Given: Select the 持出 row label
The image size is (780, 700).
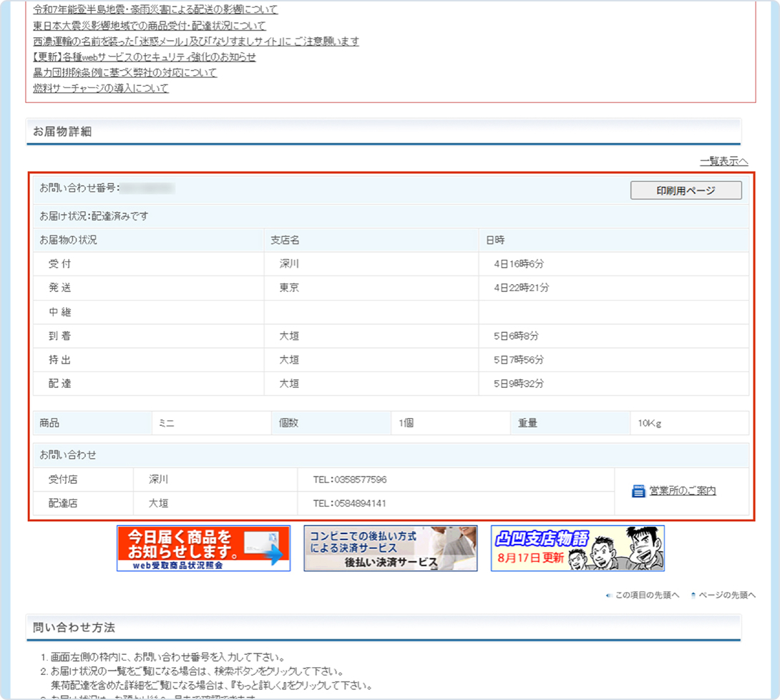Looking at the screenshot, I should 59,360.
